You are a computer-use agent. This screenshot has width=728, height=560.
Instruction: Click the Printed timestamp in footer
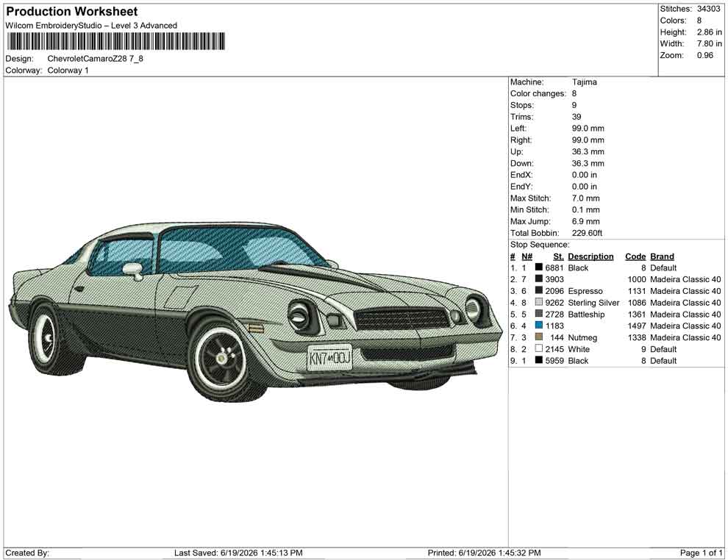(x=485, y=553)
